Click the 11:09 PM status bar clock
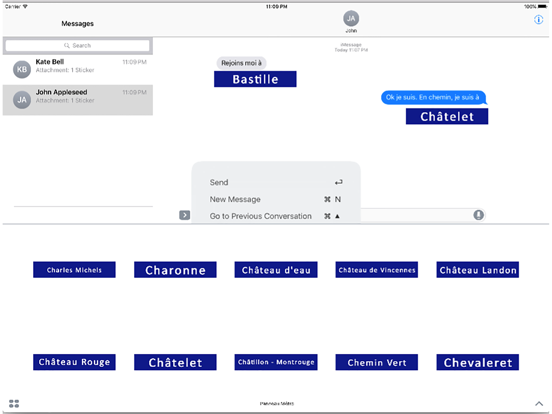Image resolution: width=552 pixels, height=414 pixels. [x=276, y=6]
